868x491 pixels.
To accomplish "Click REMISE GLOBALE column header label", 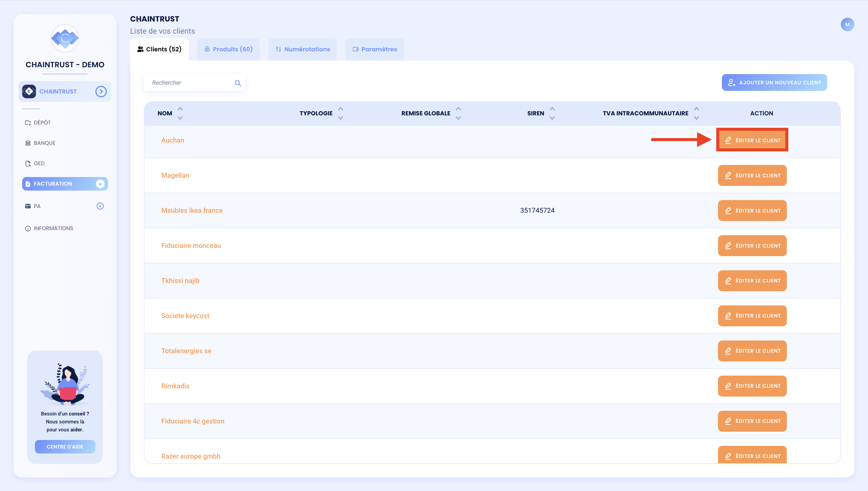I will point(426,113).
